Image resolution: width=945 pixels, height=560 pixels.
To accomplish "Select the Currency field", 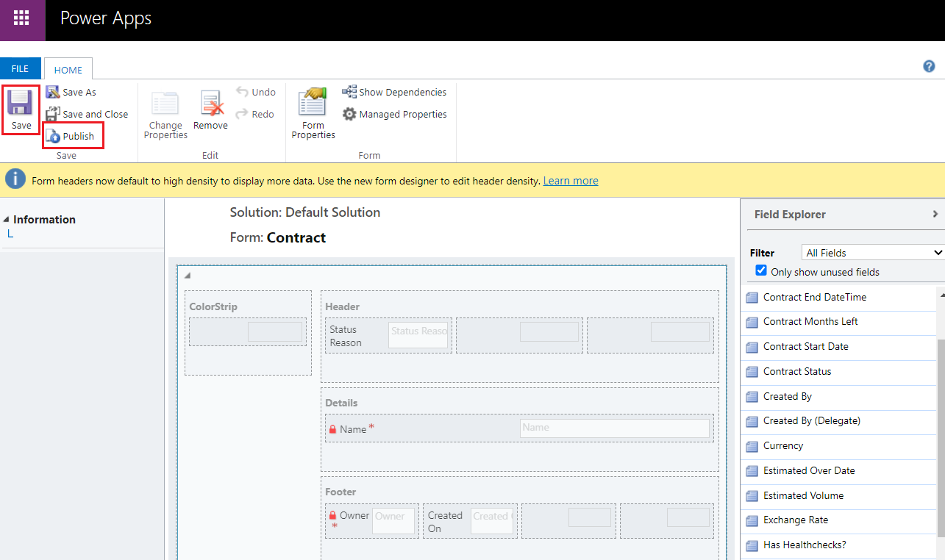I will point(838,445).
